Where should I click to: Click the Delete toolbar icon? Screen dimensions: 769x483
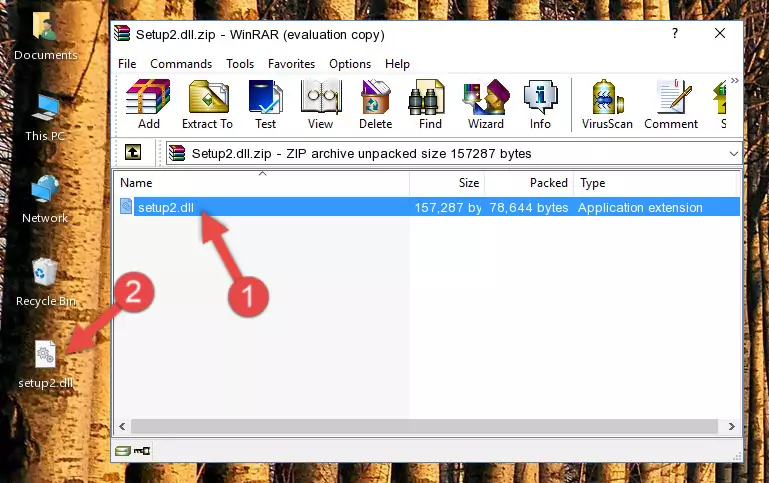point(376,104)
